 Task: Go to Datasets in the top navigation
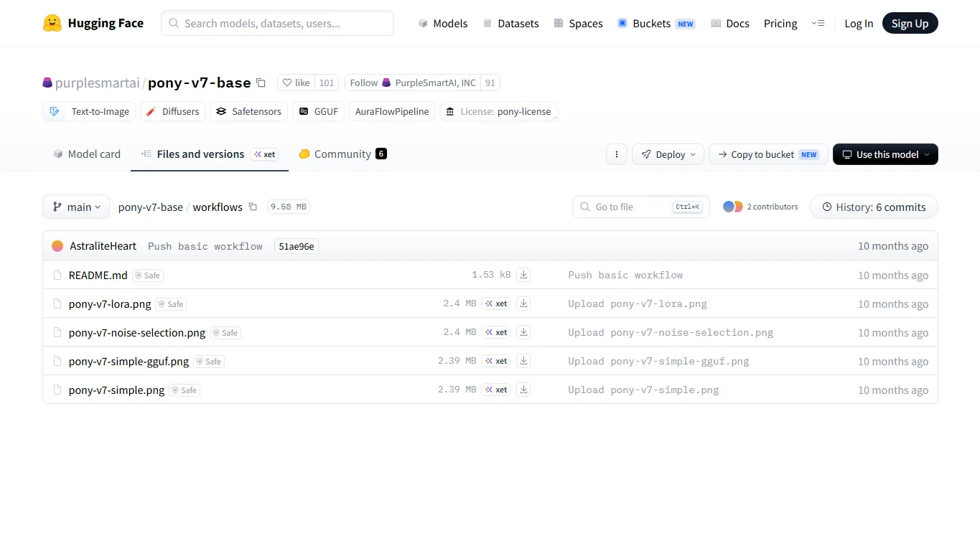click(510, 24)
